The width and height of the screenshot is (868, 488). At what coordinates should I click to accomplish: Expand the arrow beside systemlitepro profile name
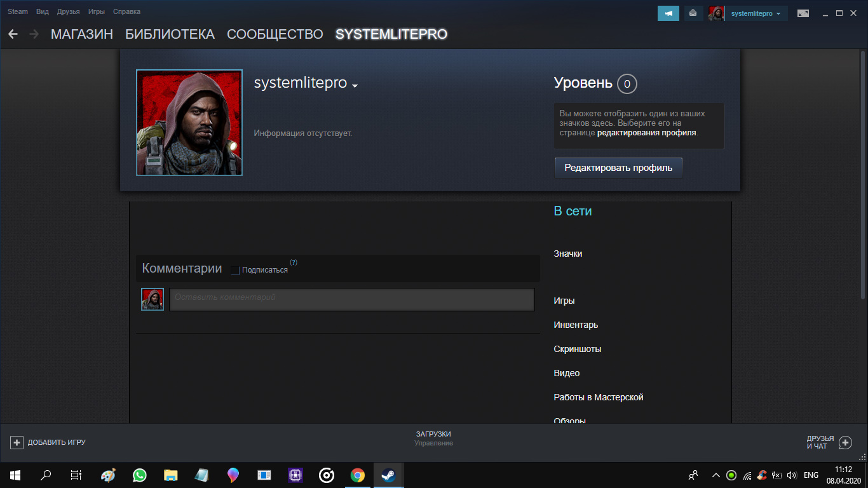(355, 86)
